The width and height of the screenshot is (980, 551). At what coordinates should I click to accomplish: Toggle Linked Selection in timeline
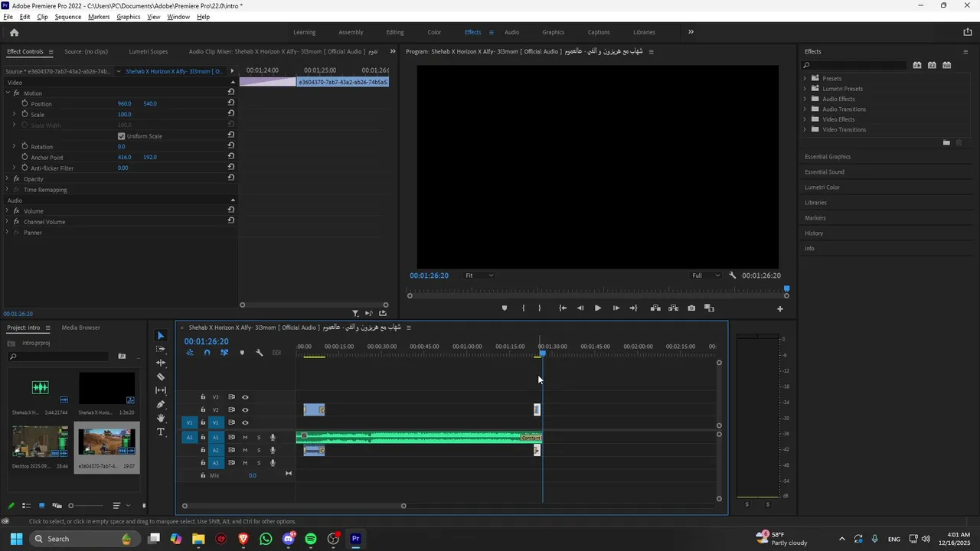pyautogui.click(x=224, y=353)
